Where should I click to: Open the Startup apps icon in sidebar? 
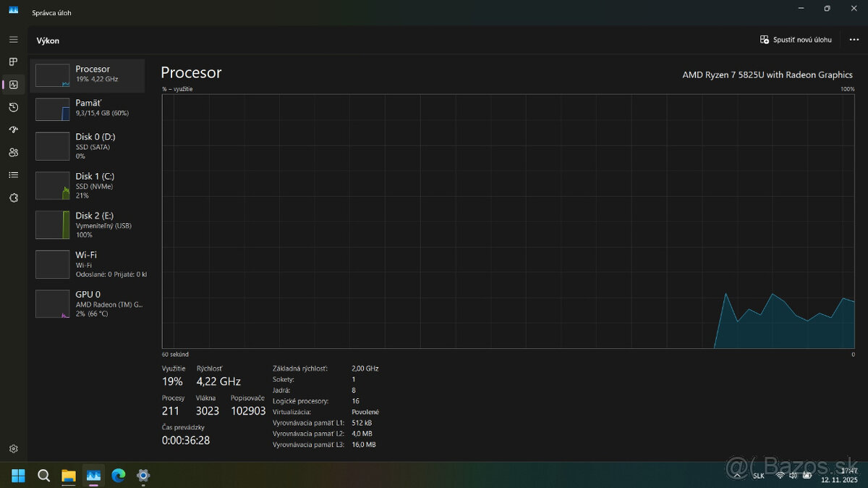(13, 130)
